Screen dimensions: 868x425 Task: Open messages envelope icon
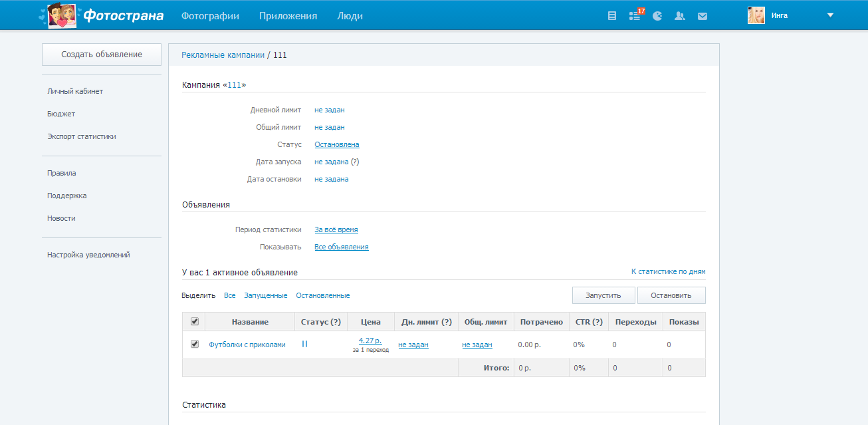coord(702,16)
